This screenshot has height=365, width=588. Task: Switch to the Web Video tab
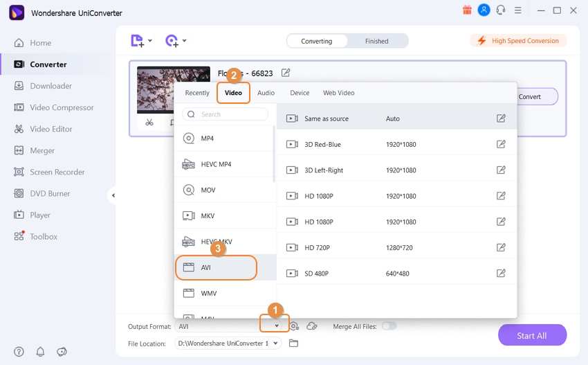pos(339,93)
